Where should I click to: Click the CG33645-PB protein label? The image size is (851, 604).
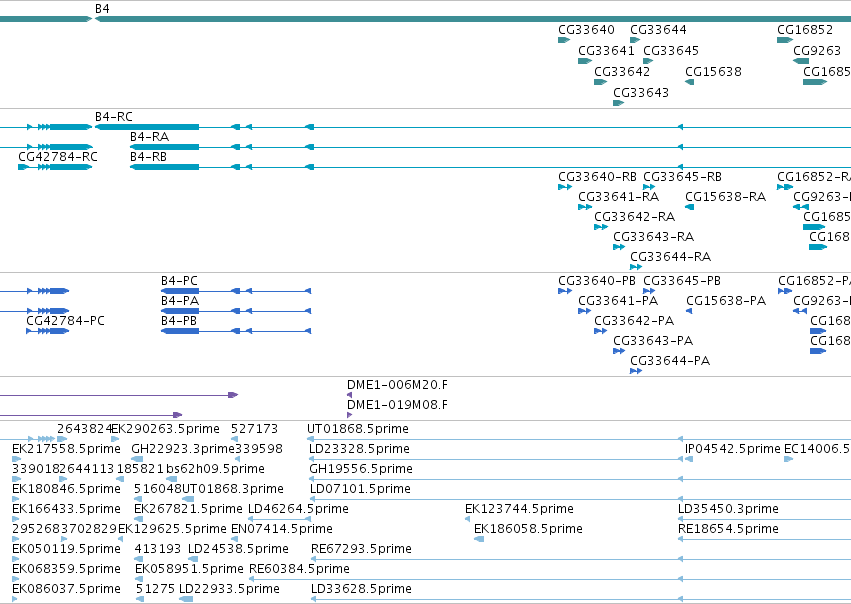pos(682,281)
